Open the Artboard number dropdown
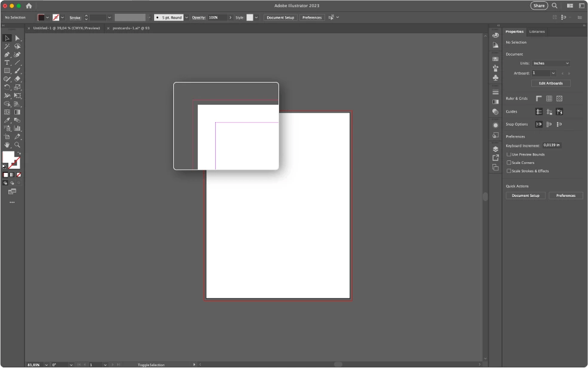Image resolution: width=588 pixels, height=368 pixels. click(x=544, y=72)
